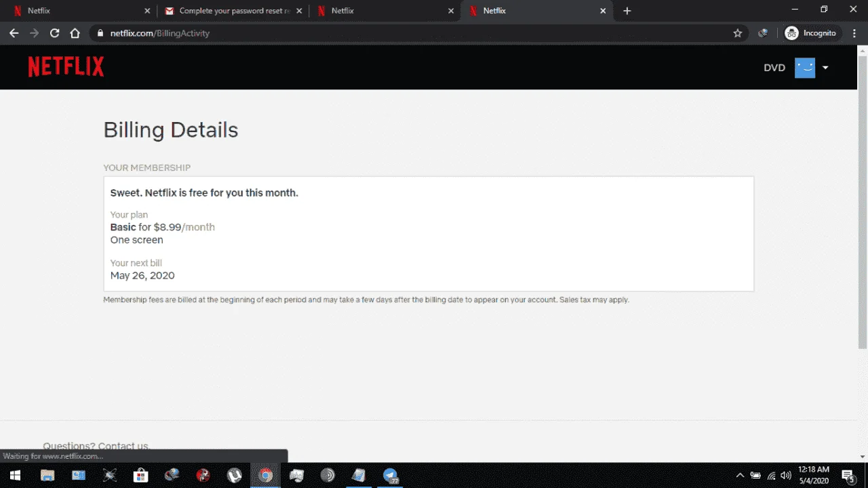This screenshot has height=488, width=868.
Task: Click the scrollbar up arrow
Action: pyautogui.click(x=863, y=50)
